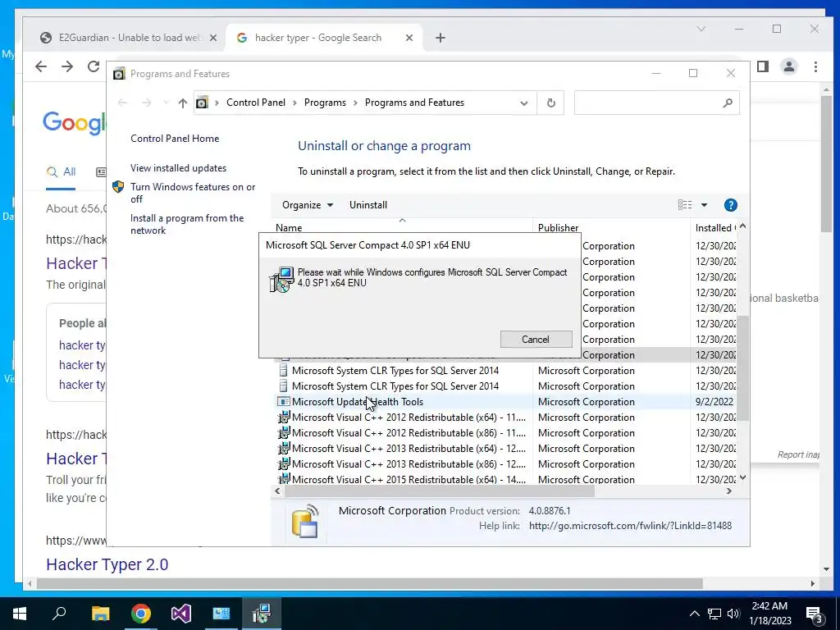Expand the view options dropdown arrow
Image resolution: width=840 pixels, height=630 pixels.
704,205
